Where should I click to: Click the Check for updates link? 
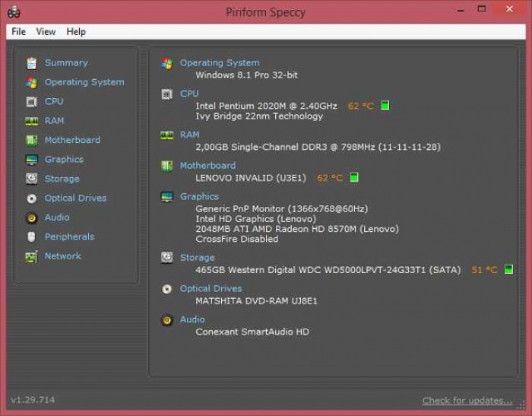467,401
